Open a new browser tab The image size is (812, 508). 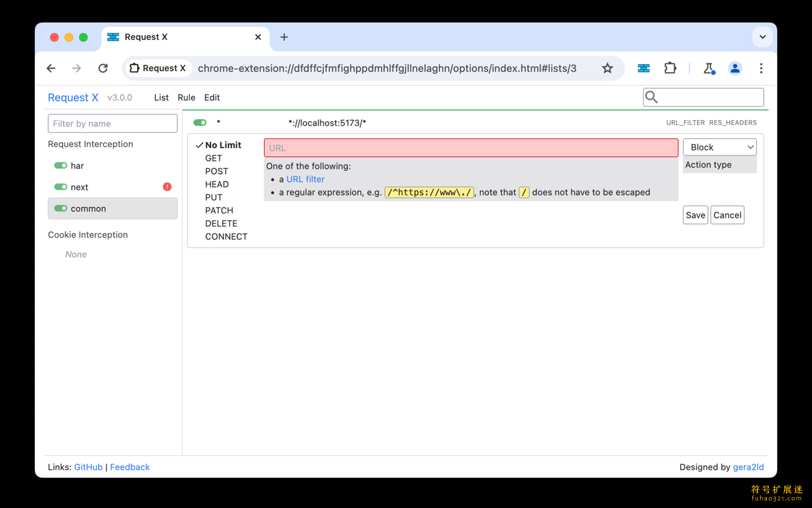(284, 37)
